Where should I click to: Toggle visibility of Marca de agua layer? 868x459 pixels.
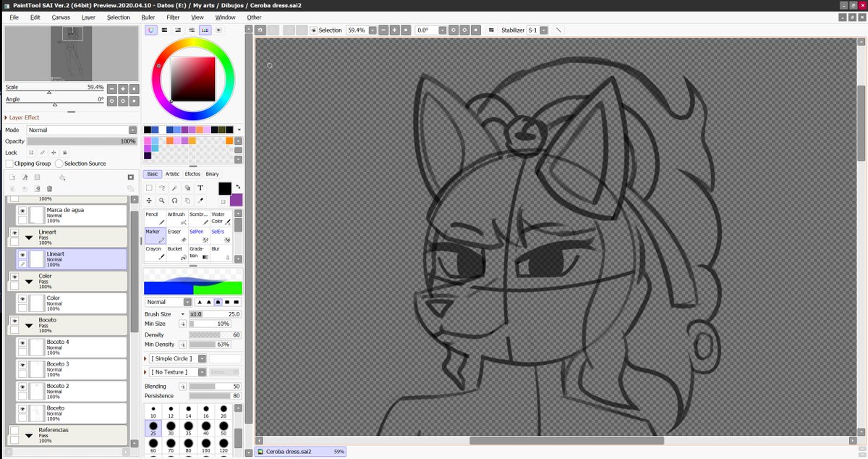pyautogui.click(x=22, y=211)
